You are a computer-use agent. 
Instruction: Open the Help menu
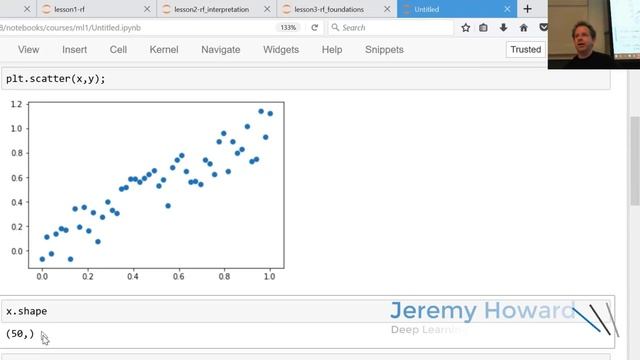[332, 50]
